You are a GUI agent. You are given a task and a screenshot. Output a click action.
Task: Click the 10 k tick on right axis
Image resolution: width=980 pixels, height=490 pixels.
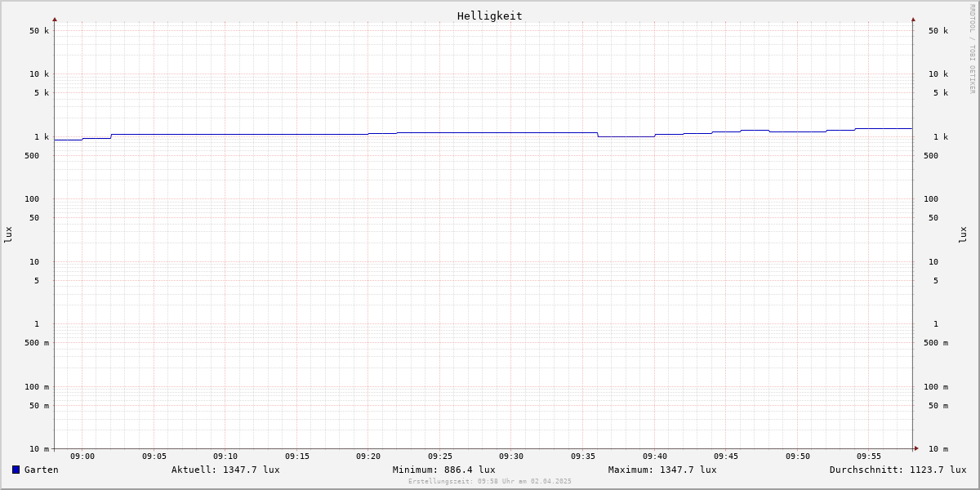pos(938,74)
